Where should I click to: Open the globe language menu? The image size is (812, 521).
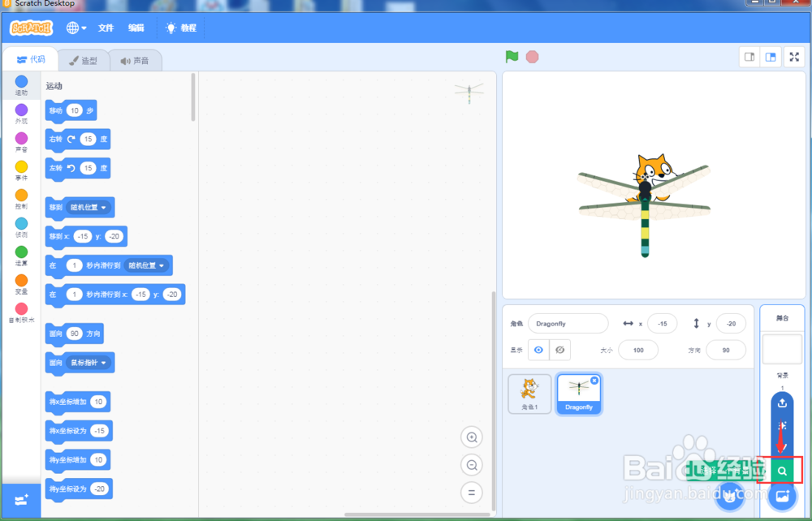(76, 28)
